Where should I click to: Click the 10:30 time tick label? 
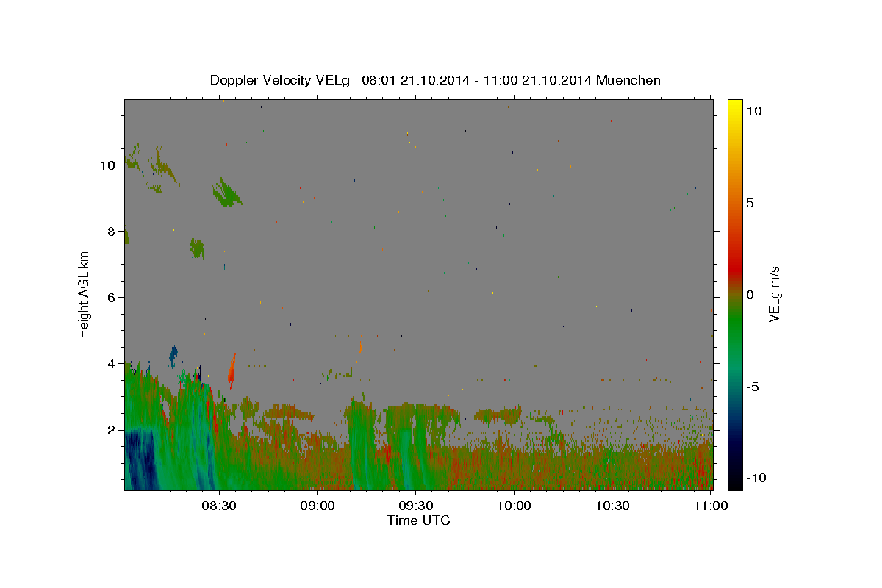coord(612,506)
